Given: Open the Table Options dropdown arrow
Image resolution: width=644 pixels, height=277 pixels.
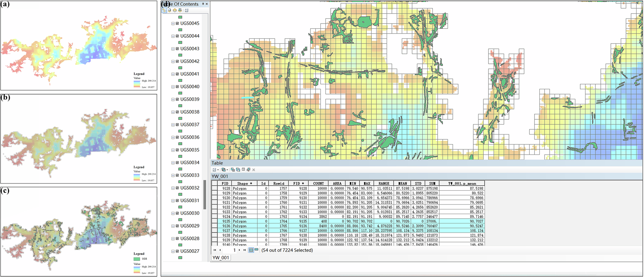Looking at the screenshot, I should [218, 170].
